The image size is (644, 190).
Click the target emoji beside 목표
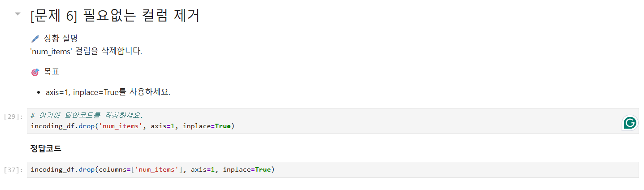[x=35, y=72]
